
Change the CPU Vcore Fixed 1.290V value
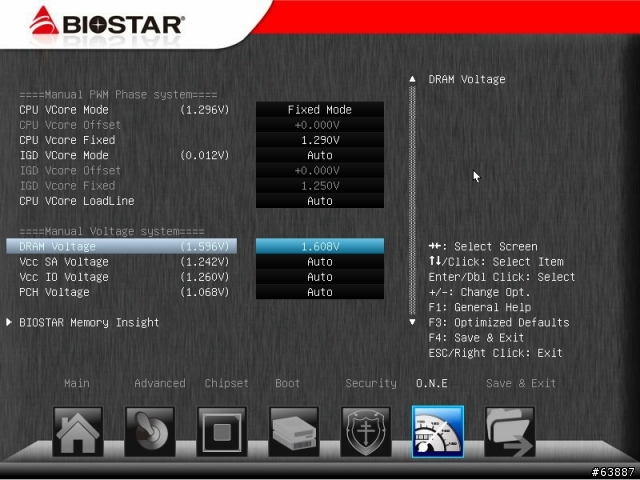320,140
